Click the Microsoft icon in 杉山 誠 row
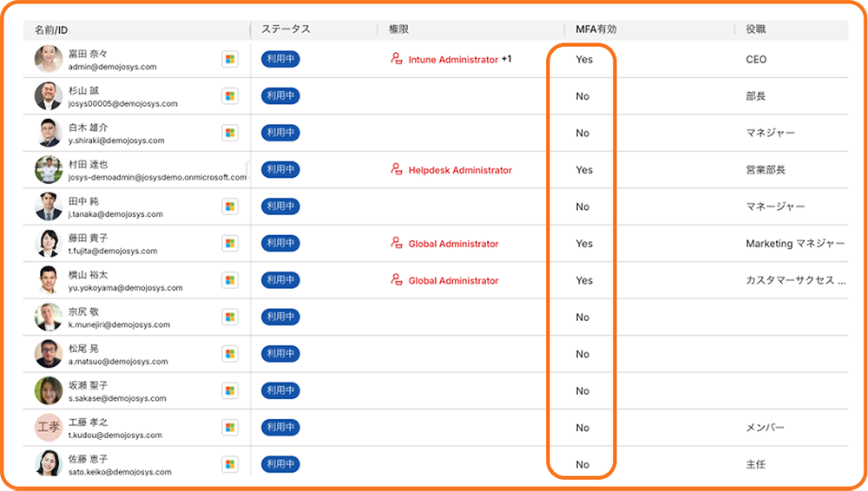 click(230, 96)
